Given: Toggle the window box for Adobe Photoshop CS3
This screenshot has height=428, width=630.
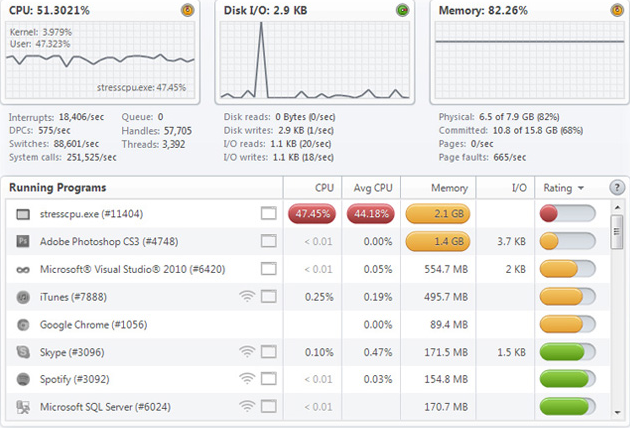Looking at the screenshot, I should tap(268, 241).
